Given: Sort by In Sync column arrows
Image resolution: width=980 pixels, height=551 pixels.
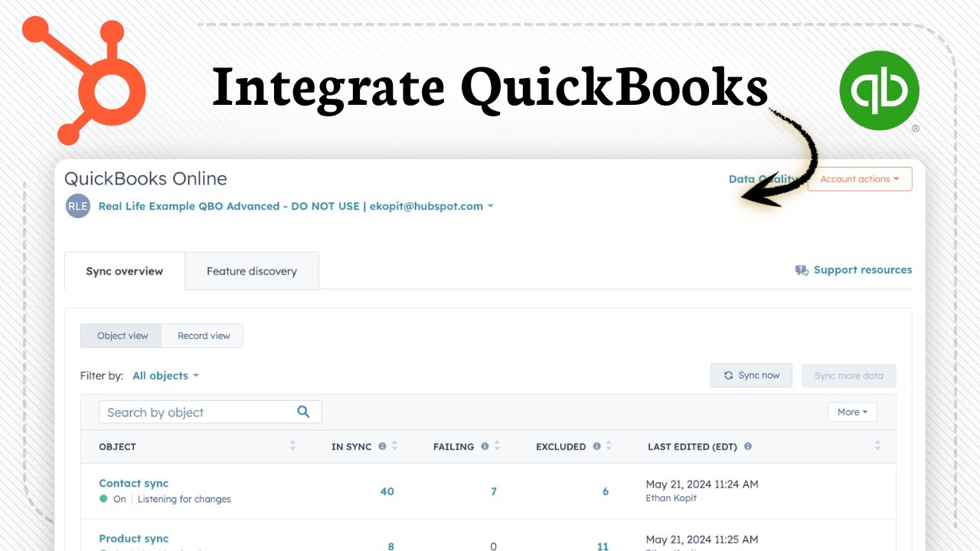Looking at the screenshot, I should click(394, 446).
